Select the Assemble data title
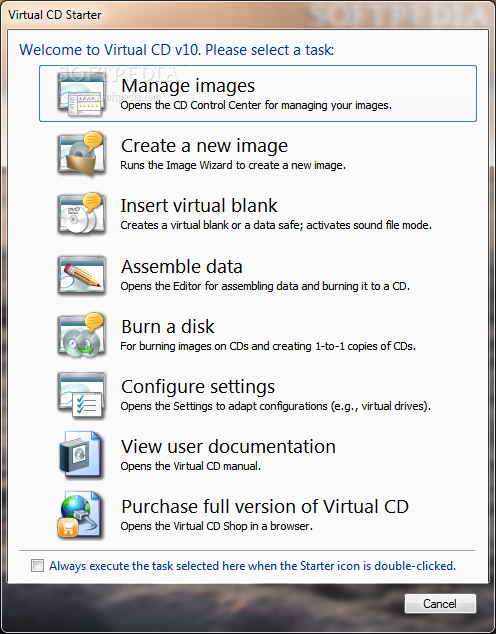Screen dimensions: 496x634 182,266
